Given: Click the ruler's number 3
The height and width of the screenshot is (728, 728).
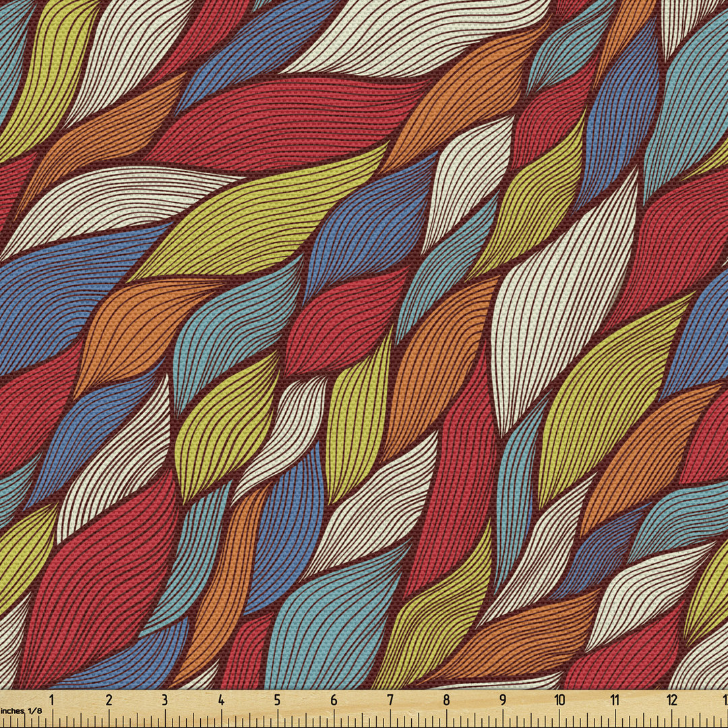Looking at the screenshot, I should coord(164,700).
